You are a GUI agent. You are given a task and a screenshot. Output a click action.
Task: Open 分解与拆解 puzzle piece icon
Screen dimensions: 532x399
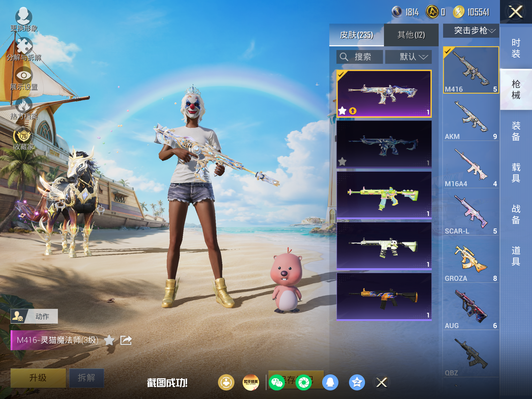point(24,46)
